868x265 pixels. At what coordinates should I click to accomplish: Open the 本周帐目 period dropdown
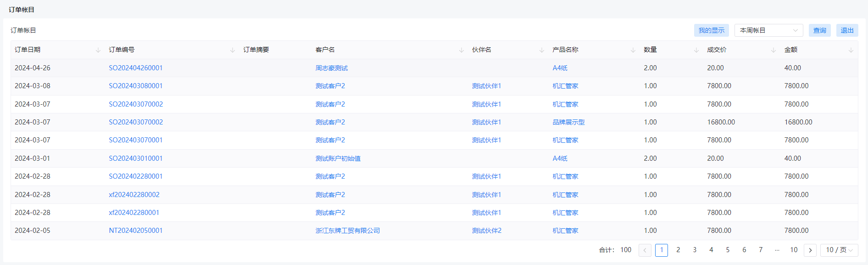[x=768, y=30]
